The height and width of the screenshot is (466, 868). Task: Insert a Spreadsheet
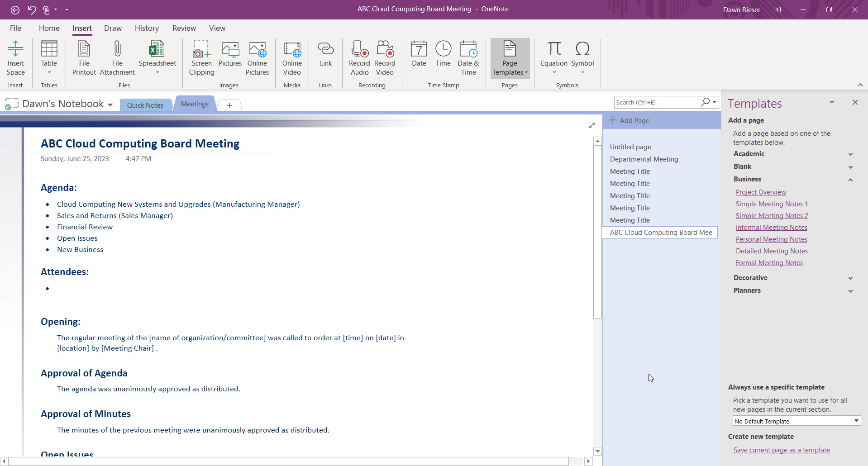tap(157, 58)
